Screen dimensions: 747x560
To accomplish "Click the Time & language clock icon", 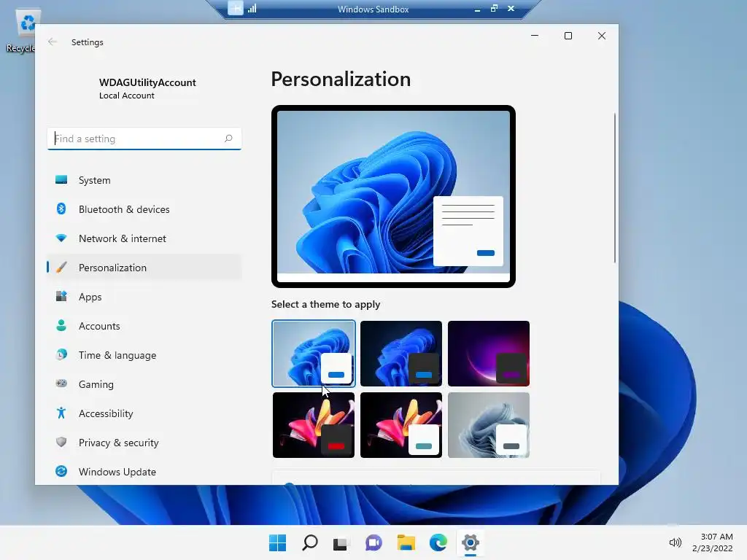I will pos(61,354).
